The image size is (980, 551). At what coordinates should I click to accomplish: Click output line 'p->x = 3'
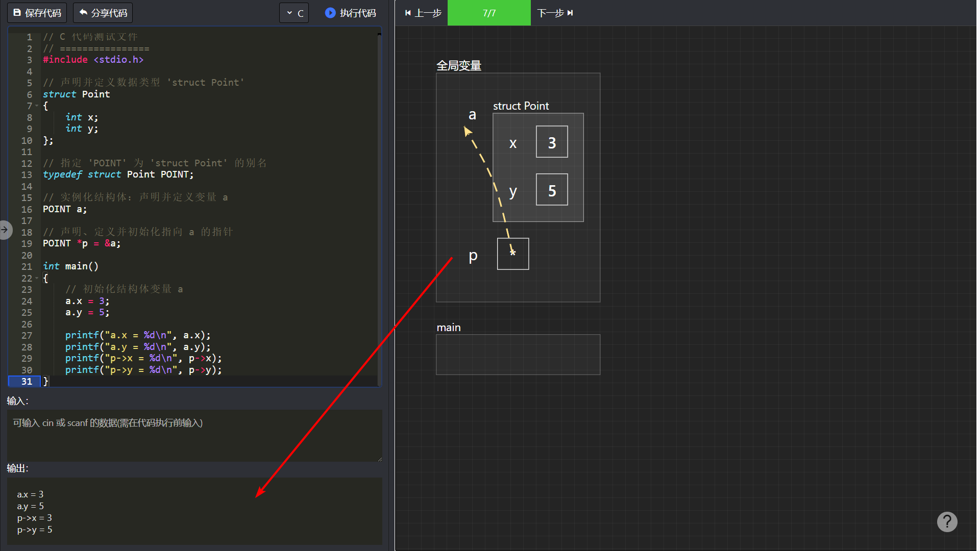point(35,518)
